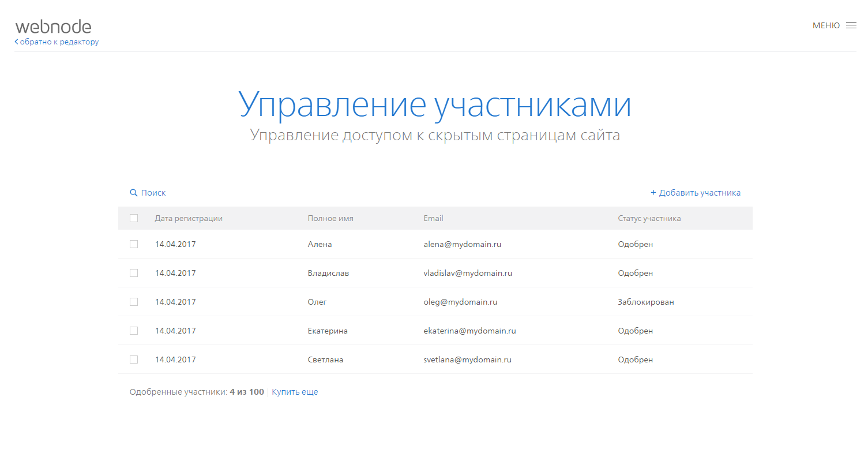Image resolution: width=868 pixels, height=453 pixels.
Task: Click the back chevron icon near 'обратно к редактору'
Action: (16, 42)
